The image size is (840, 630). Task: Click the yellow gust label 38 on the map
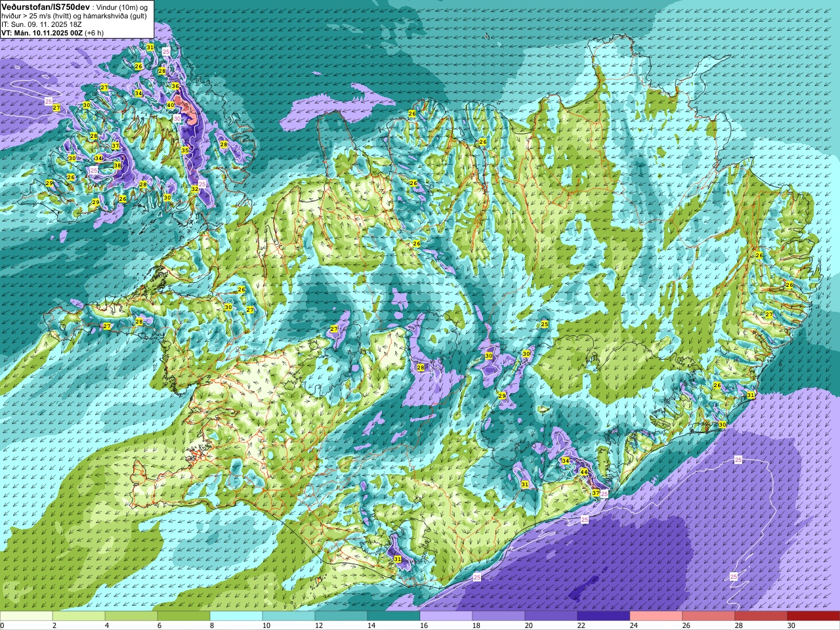(117, 165)
